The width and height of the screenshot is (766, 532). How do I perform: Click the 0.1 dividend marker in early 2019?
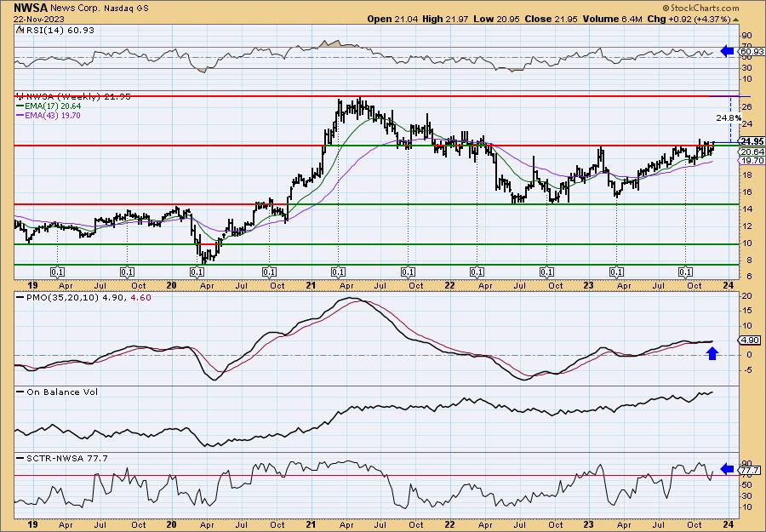58,272
